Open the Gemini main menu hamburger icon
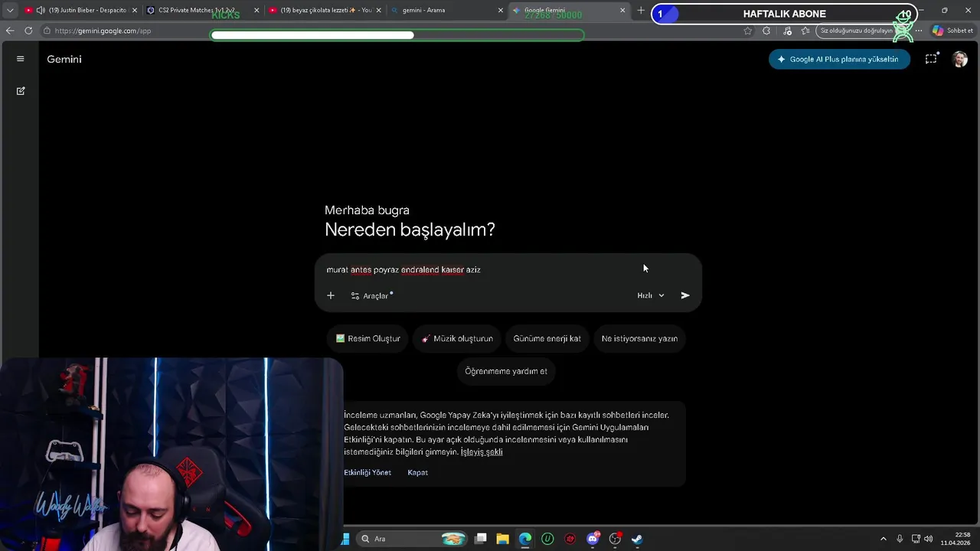 [21, 59]
